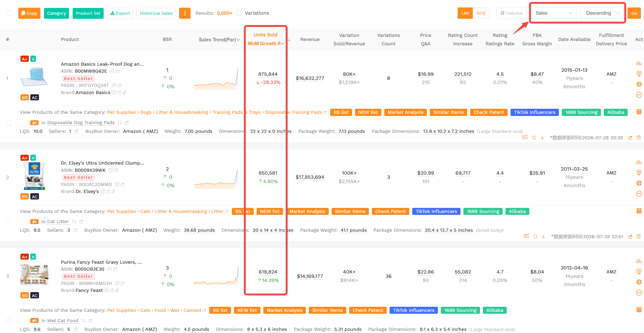Open more-options ellipsis icon for Amazon Basics row

[x=639, y=95]
